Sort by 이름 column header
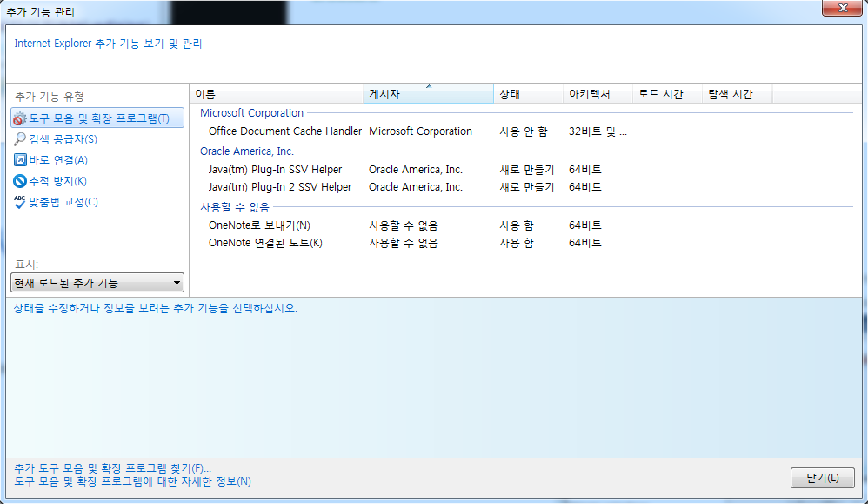The image size is (868, 504). coord(277,94)
